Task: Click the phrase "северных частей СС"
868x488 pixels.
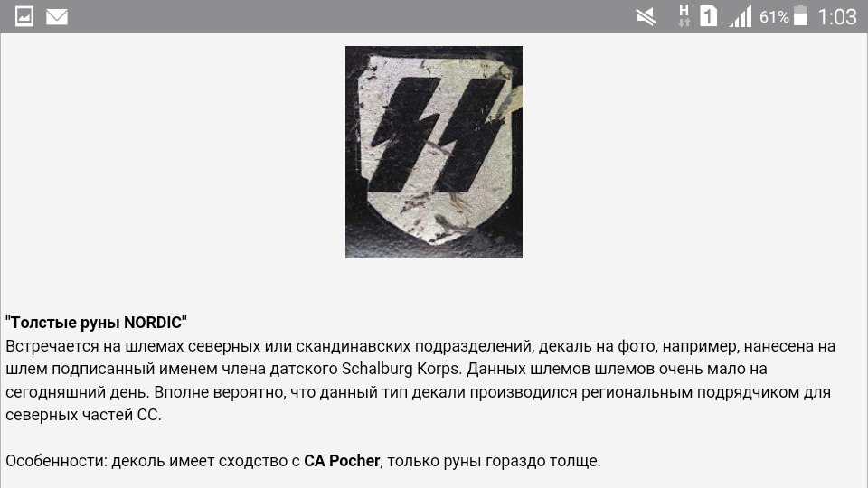Action: pyautogui.click(x=82, y=415)
